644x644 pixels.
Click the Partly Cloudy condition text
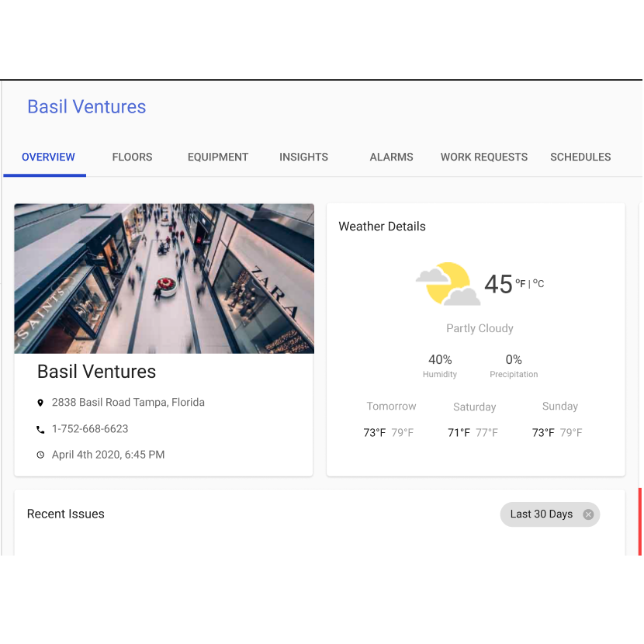(480, 328)
